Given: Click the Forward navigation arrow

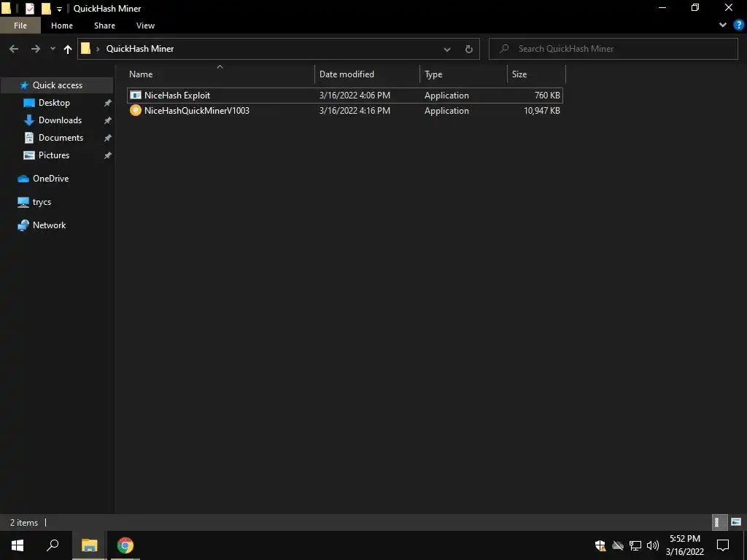Looking at the screenshot, I should pos(35,49).
